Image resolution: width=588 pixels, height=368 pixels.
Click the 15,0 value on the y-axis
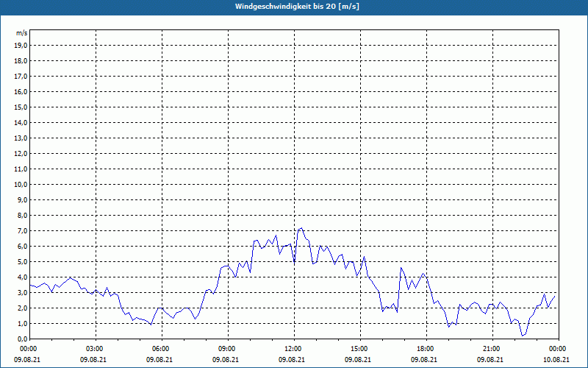[21, 107]
